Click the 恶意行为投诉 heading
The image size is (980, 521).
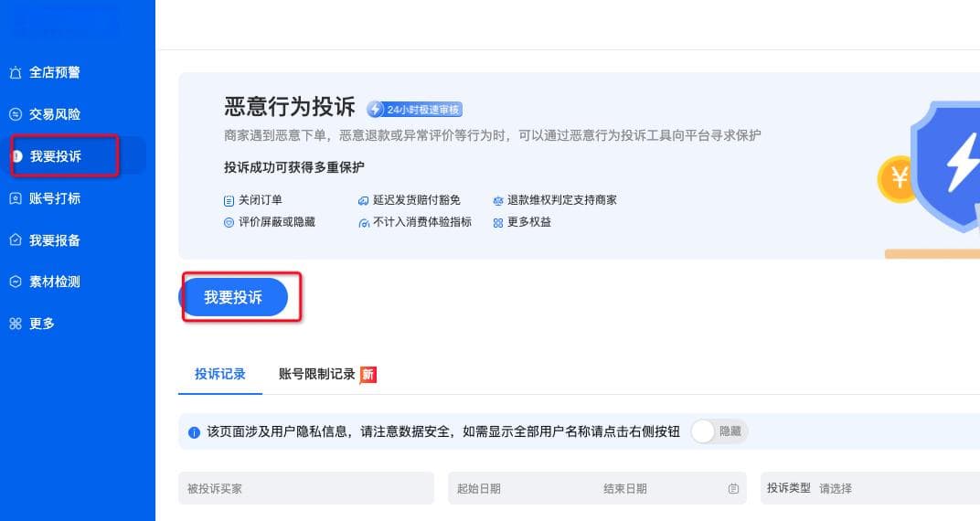coord(290,107)
